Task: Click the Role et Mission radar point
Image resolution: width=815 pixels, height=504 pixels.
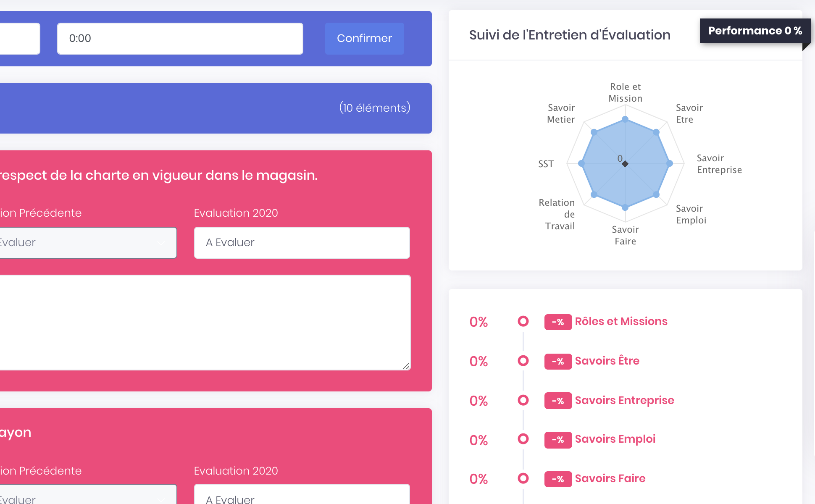Action: pyautogui.click(x=625, y=119)
